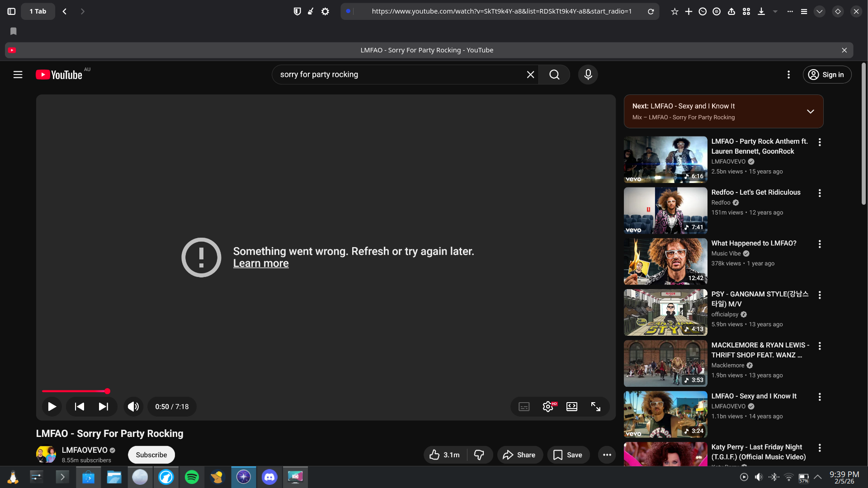
Task: Open PSY GANGNAM STYLE video title
Action: pos(760,299)
